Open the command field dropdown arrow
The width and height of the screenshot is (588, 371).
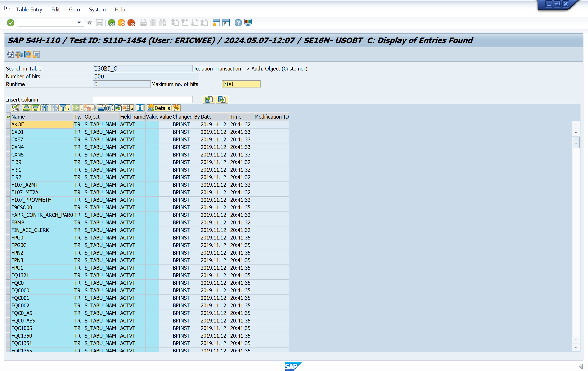point(79,23)
